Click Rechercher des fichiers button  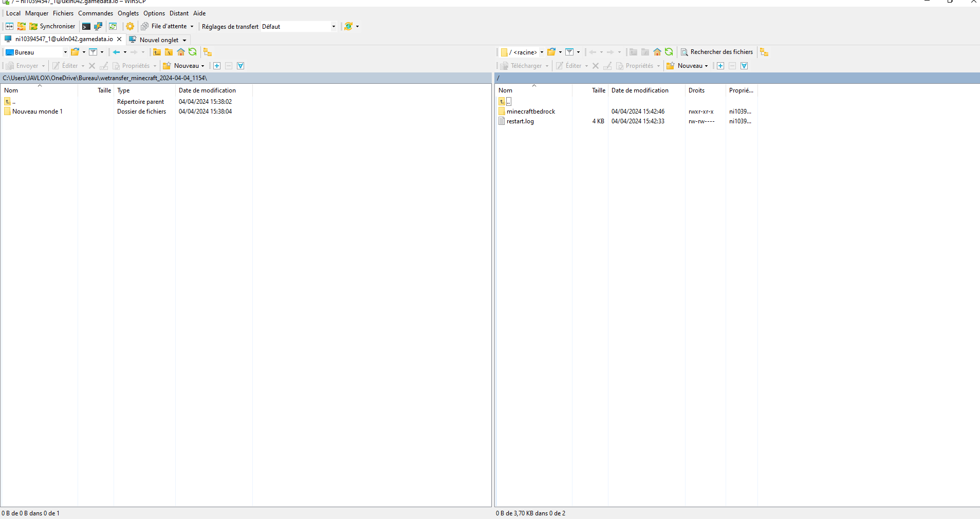tap(717, 52)
